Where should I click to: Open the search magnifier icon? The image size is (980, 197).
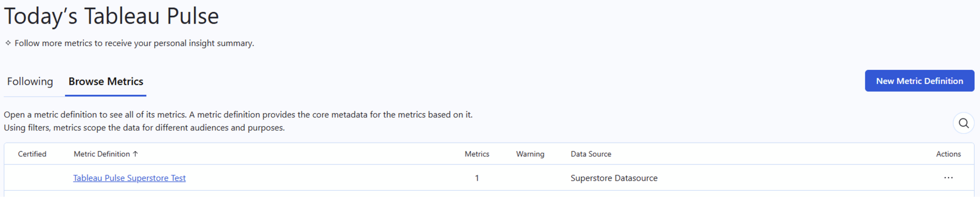coord(963,123)
